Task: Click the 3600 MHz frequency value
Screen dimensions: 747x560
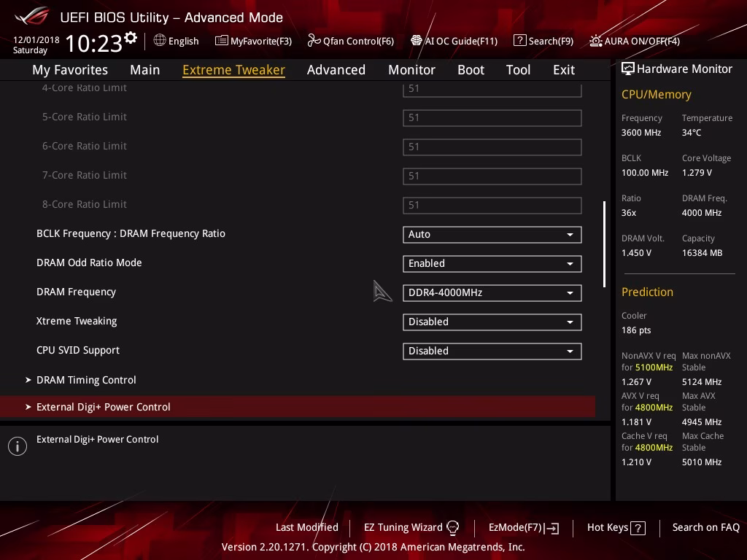Action: [641, 133]
